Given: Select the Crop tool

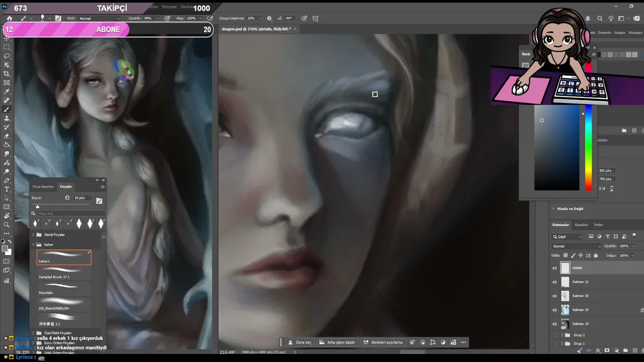Looking at the screenshot, I should pyautogui.click(x=7, y=73).
